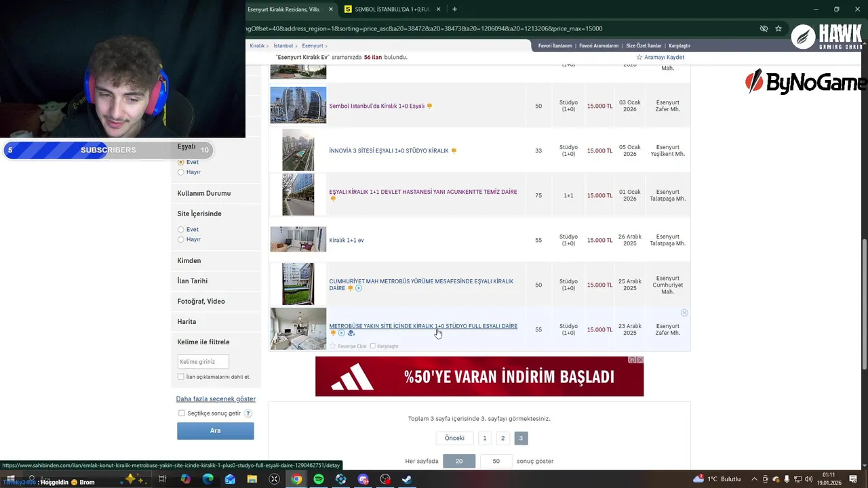Click the help icon beside Seçtikçe sonuç getir
Viewport: 868px width, 488px height.
coord(248,413)
